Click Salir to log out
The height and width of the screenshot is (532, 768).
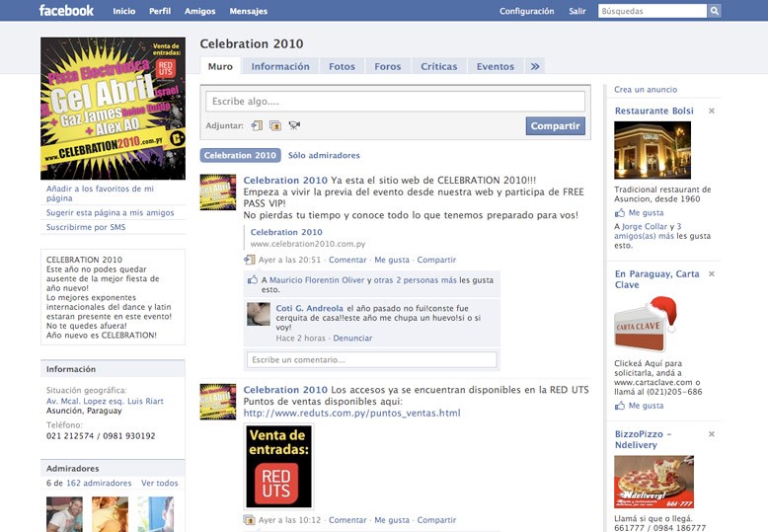click(x=576, y=11)
